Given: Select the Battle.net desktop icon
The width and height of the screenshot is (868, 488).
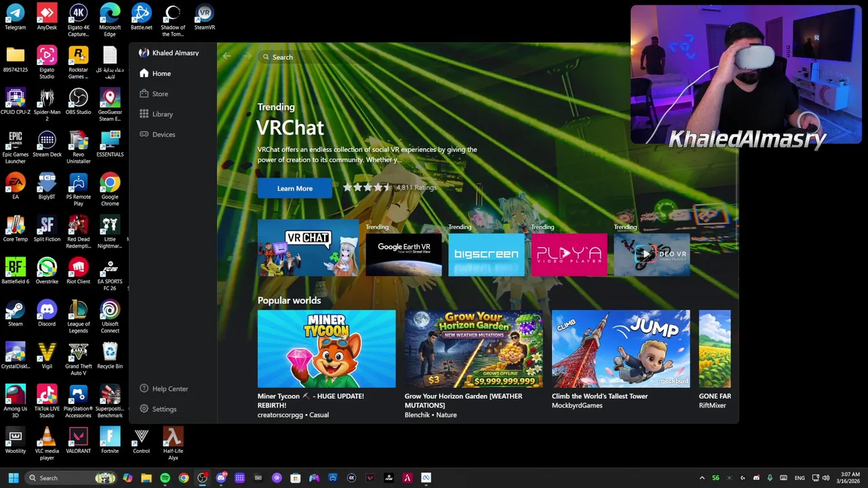Looking at the screenshot, I should (141, 18).
